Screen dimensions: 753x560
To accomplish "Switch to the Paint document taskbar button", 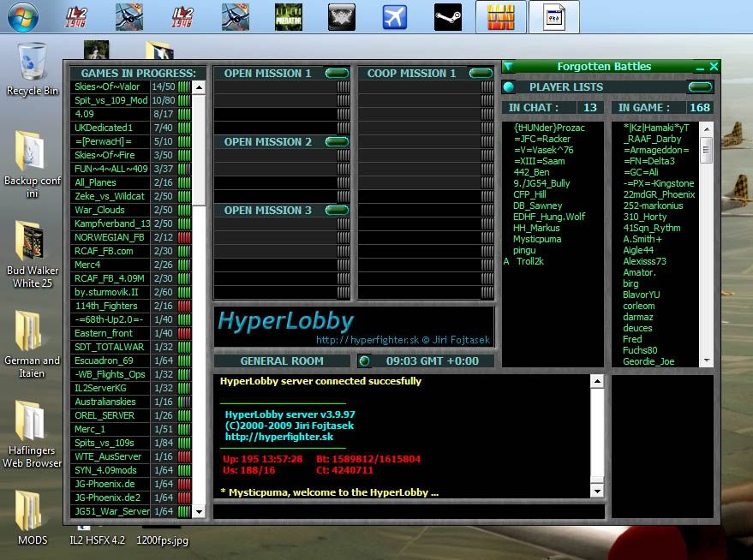I will point(554,17).
